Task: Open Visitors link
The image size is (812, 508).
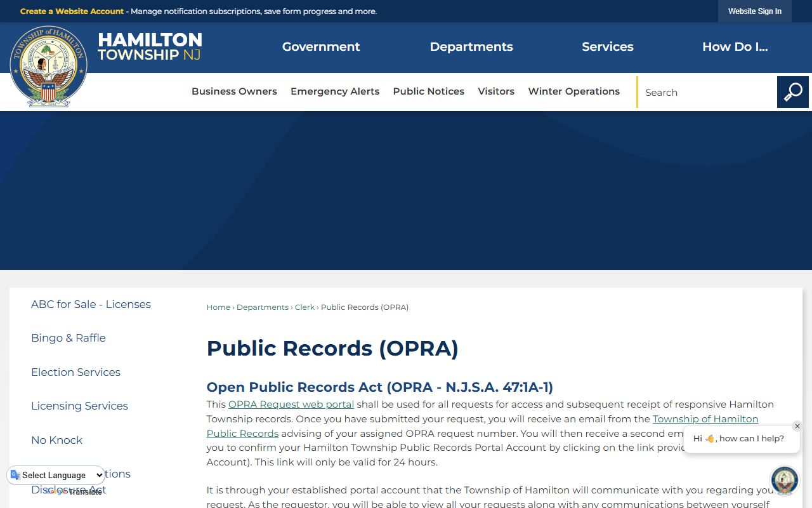Action: tap(496, 91)
